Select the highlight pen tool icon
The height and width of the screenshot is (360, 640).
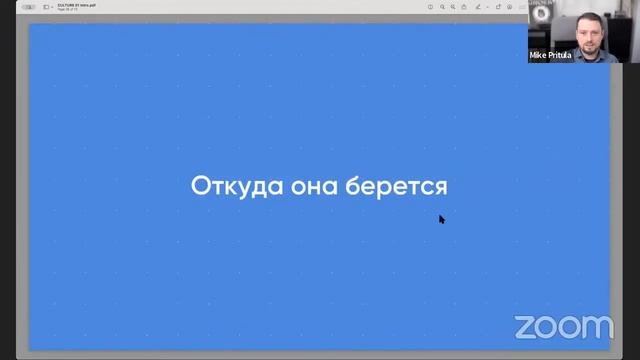(x=478, y=7)
